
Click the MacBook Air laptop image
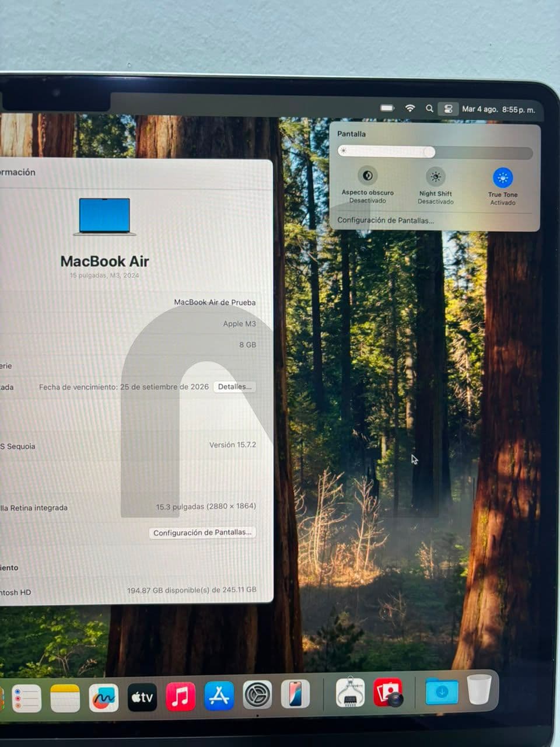(x=104, y=217)
